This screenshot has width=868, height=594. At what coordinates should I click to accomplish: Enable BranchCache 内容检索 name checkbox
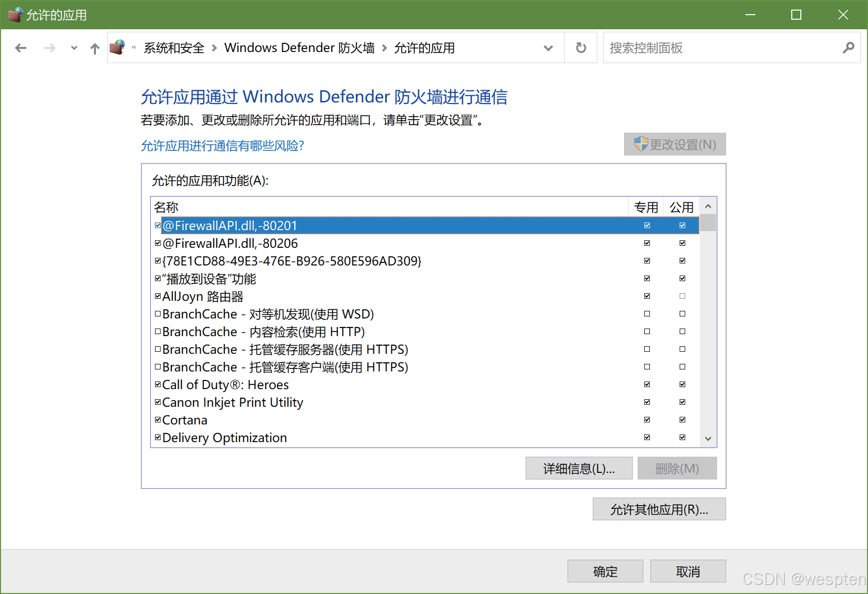coord(158,332)
